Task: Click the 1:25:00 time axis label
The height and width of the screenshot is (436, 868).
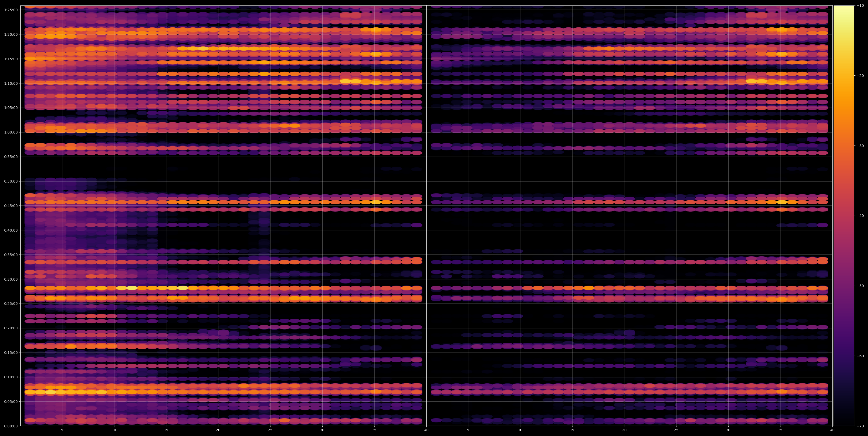Action: pos(11,10)
